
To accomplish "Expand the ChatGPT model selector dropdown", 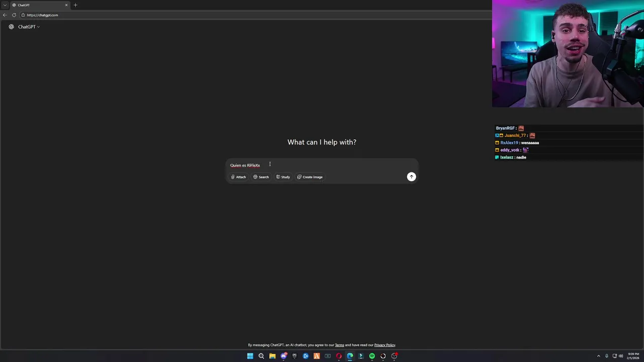I will tap(29, 27).
